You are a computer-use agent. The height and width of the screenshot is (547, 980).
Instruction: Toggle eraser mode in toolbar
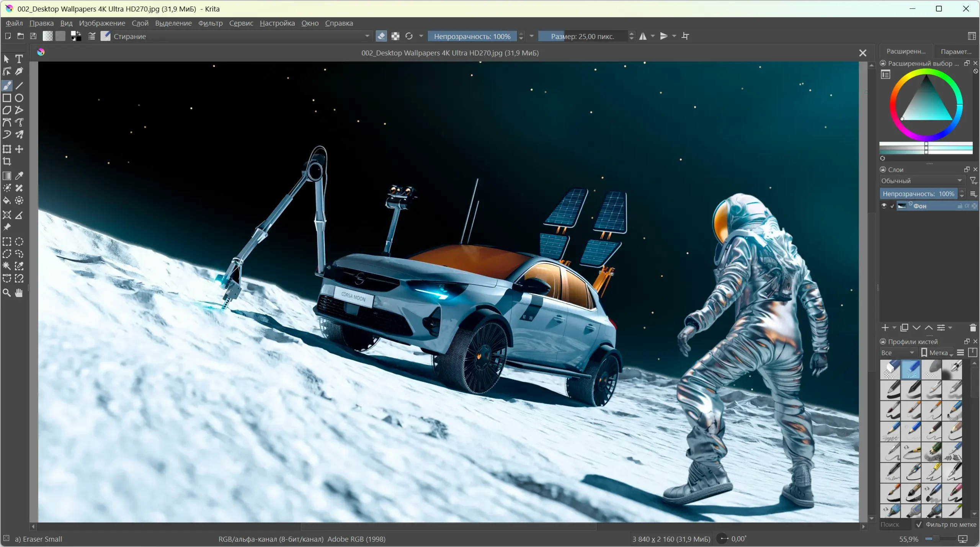click(x=381, y=36)
